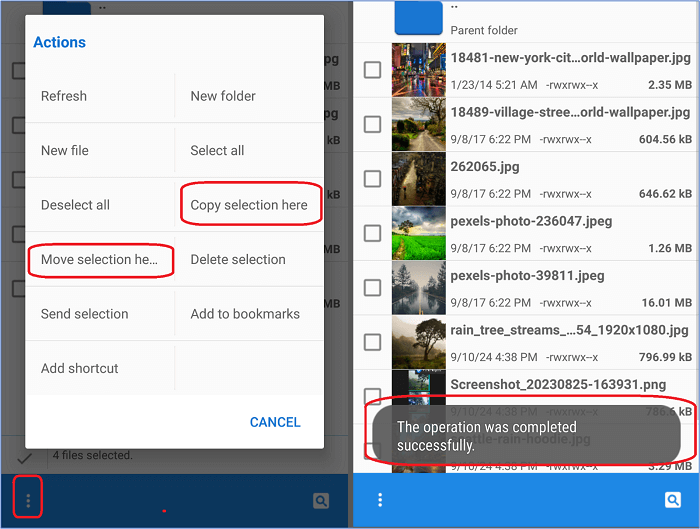Screen dimensions: 700x529
Task: Open three-dot menu in the bright blue bar
Action: [380, 500]
